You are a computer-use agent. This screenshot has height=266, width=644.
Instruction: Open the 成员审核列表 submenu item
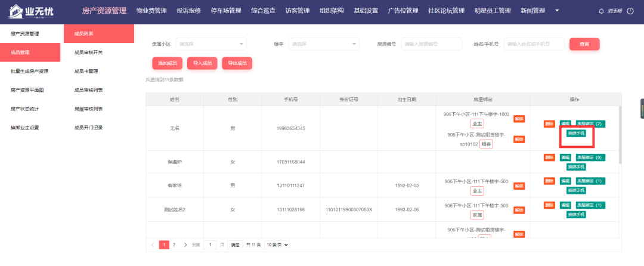pyautogui.click(x=88, y=90)
